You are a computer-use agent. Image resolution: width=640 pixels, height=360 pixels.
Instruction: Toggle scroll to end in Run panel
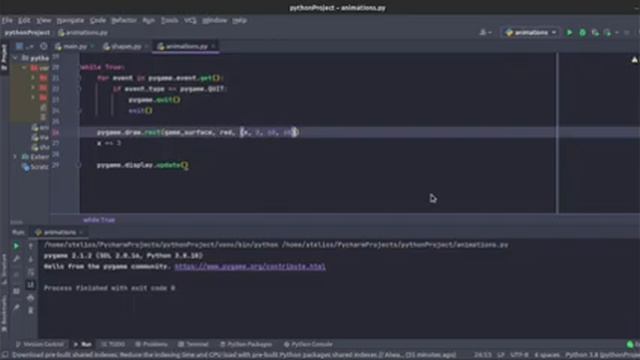pyautogui.click(x=31, y=284)
